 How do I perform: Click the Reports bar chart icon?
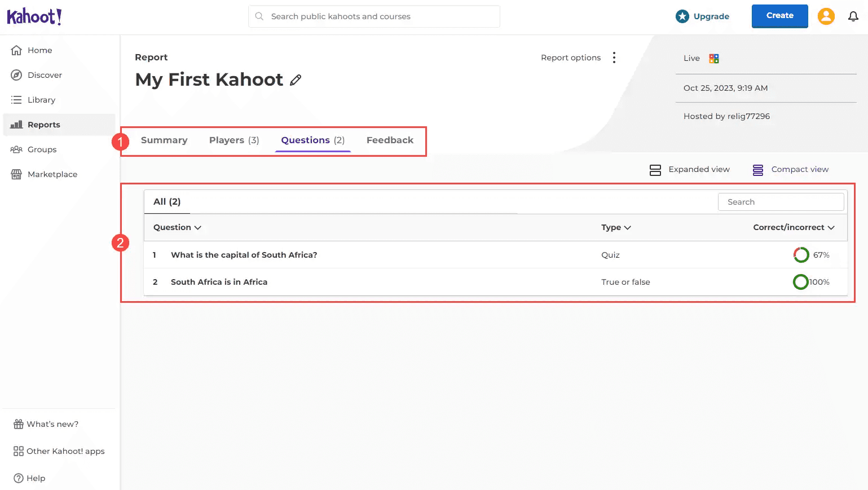(16, 125)
